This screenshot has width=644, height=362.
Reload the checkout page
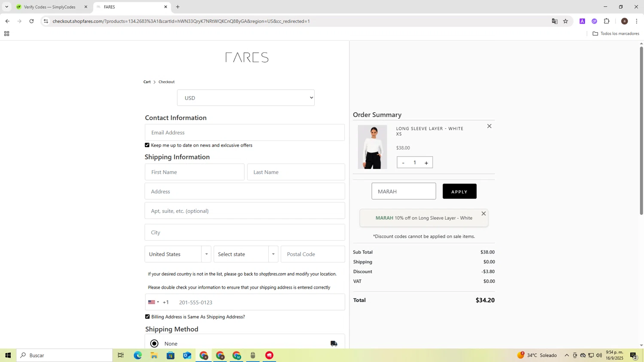pos(31,21)
